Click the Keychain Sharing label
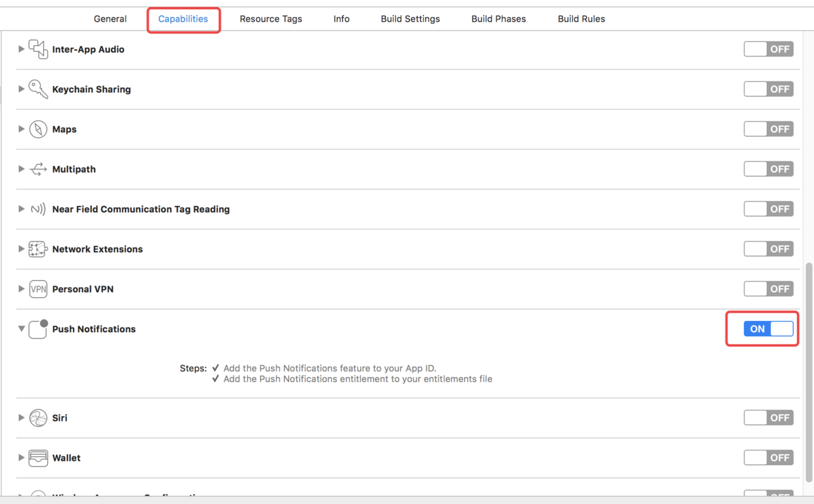The image size is (814, 504). (92, 89)
